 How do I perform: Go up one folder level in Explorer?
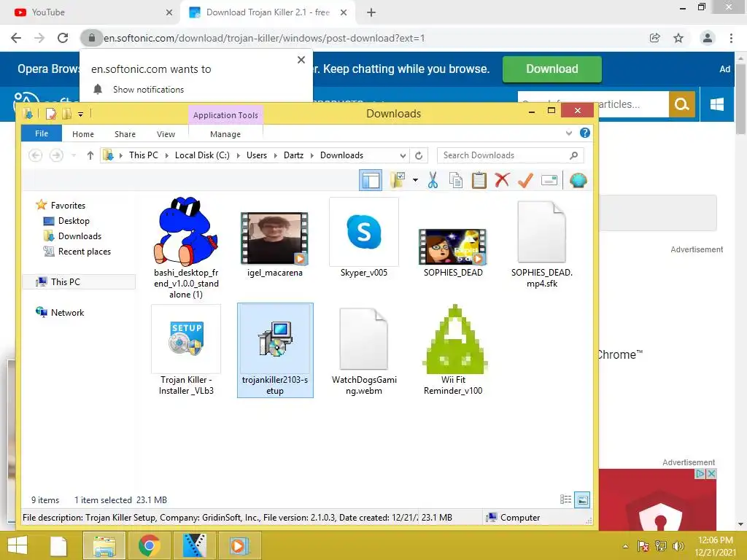(x=90, y=155)
